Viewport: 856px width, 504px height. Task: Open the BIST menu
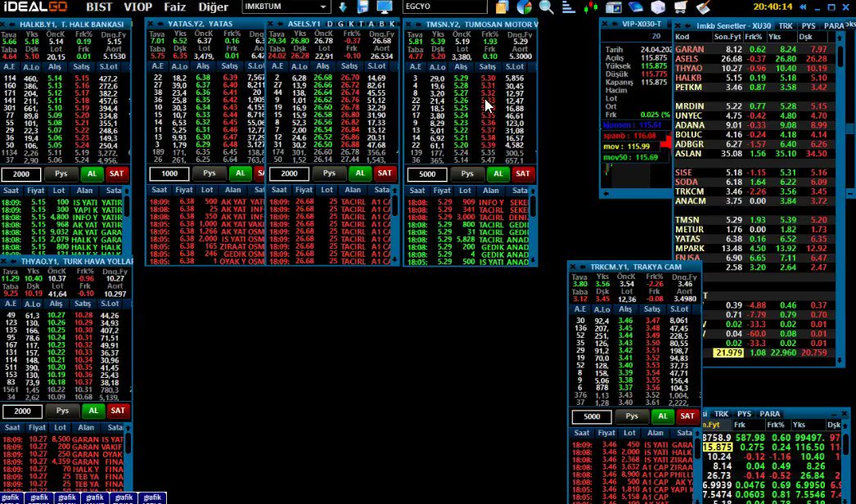[x=99, y=7]
